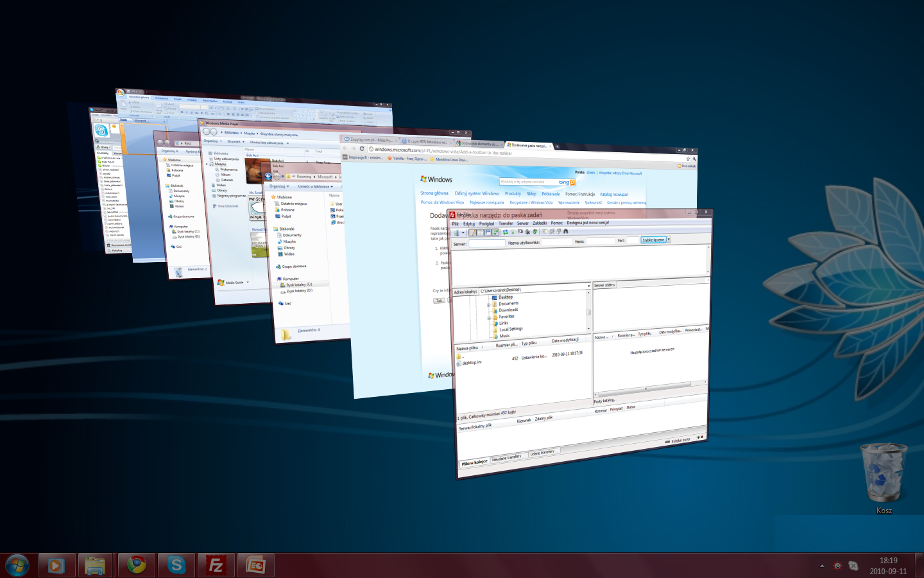This screenshot has width=924, height=578.
Task: Open Windows Explorer from the taskbar
Action: click(x=96, y=565)
